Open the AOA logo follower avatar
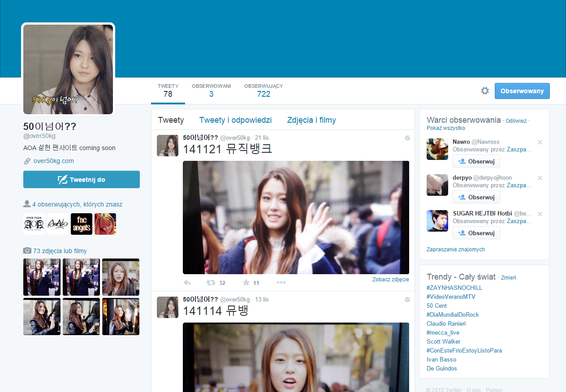 click(x=34, y=224)
